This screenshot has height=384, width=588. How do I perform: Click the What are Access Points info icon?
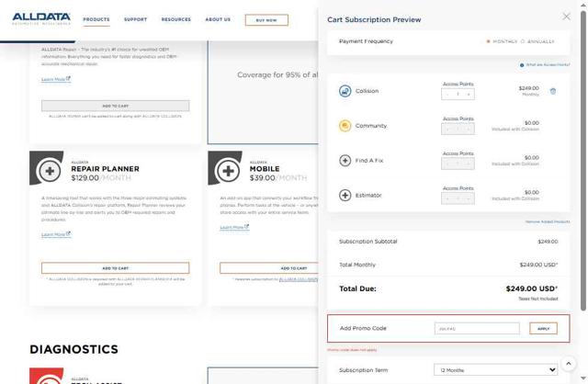tap(522, 65)
